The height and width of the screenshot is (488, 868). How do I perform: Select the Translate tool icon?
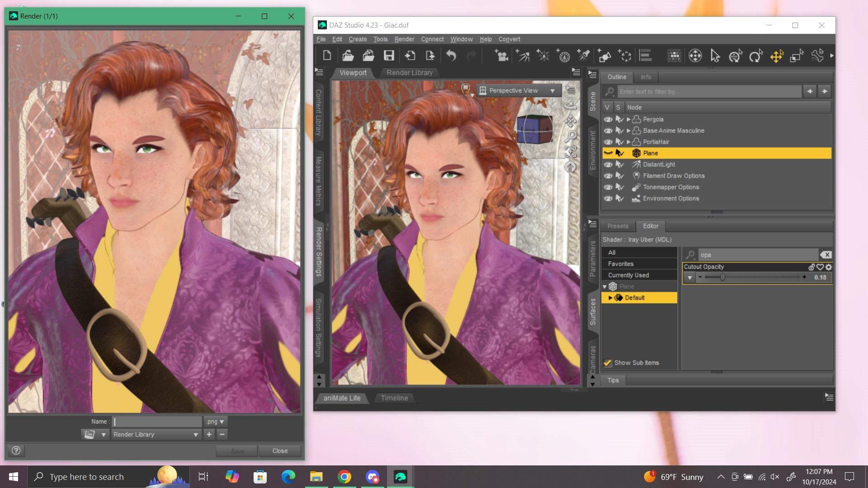(x=776, y=56)
